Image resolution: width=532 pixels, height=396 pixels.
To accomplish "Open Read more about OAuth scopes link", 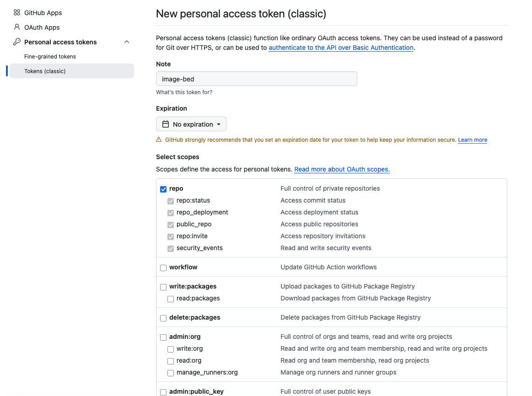I will click(x=342, y=169).
